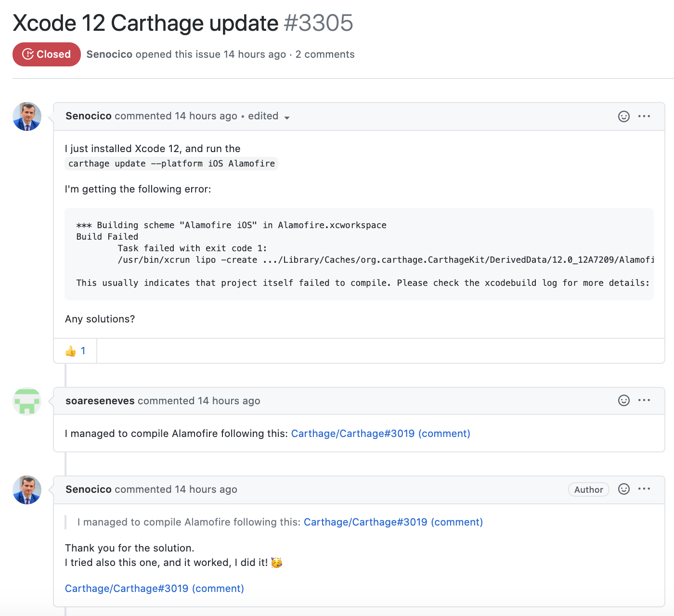Select 'Task failed with exit code 1:' line
This screenshot has height=616, width=674.
tap(192, 248)
